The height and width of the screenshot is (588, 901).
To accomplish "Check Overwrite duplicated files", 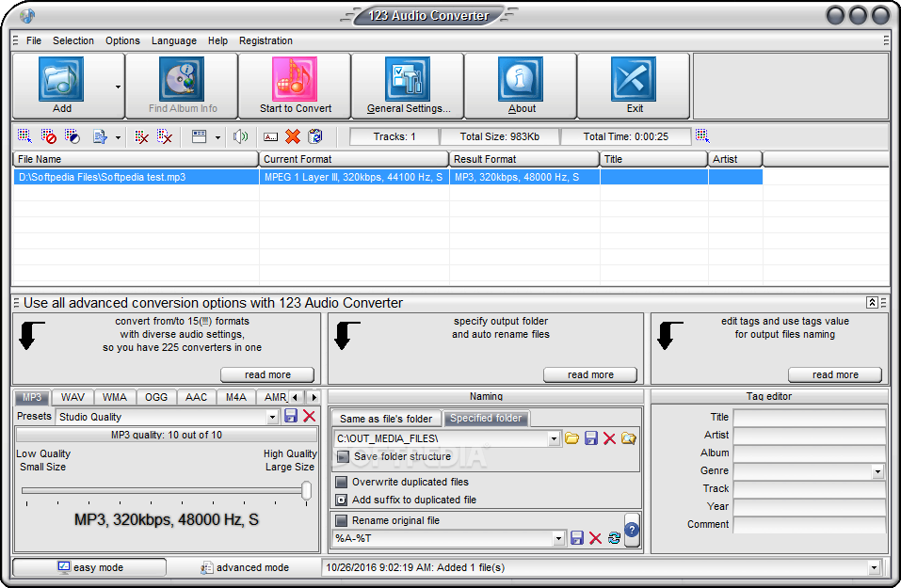I will click(342, 482).
